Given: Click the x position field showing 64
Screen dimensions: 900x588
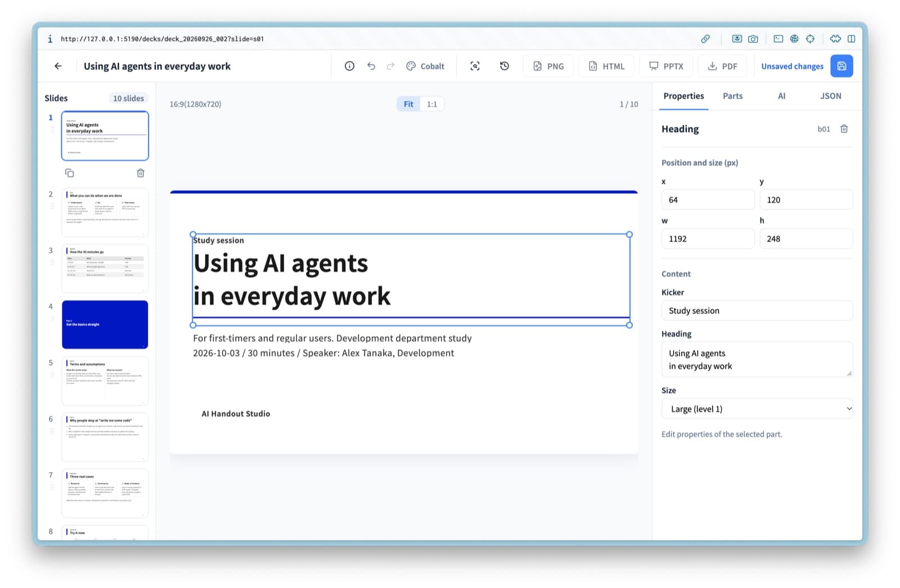Looking at the screenshot, I should click(708, 200).
